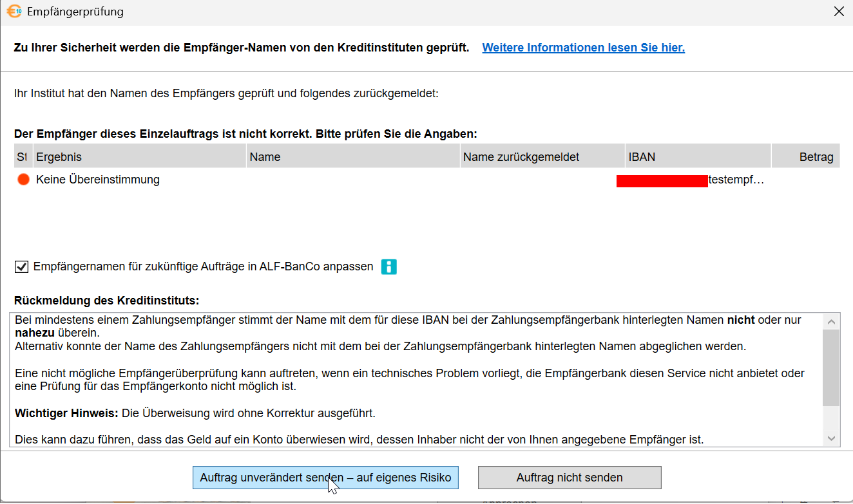Click the blue info icon beside the checkbox
The image size is (853, 504).
tap(388, 266)
